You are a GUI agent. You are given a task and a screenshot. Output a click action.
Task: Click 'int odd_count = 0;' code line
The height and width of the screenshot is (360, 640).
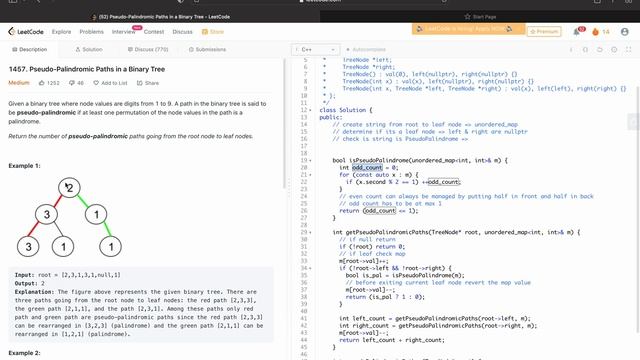[x=369, y=167]
